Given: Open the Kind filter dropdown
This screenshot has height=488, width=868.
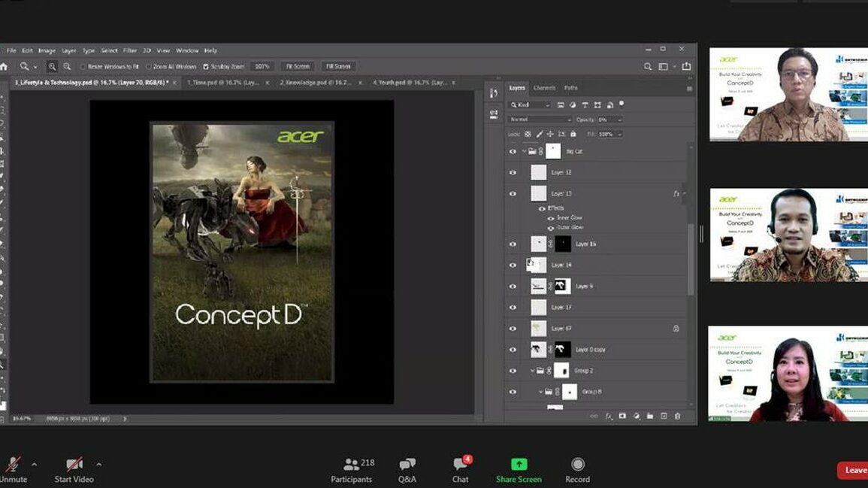Looking at the screenshot, I should point(530,105).
